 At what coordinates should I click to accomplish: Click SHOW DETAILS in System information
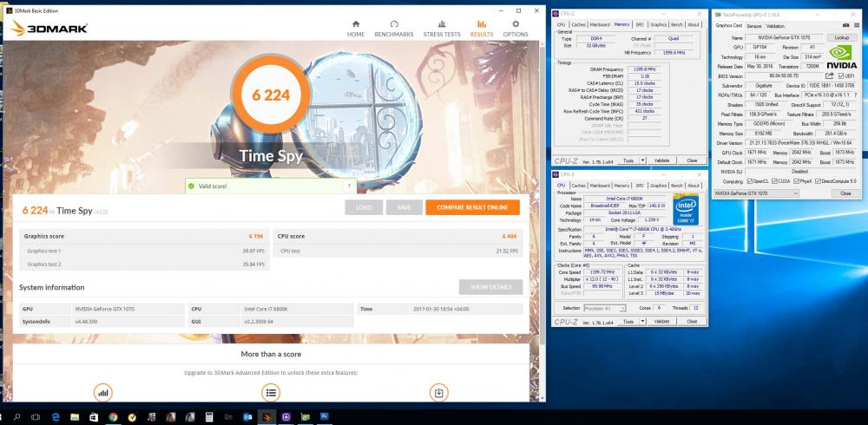point(490,287)
